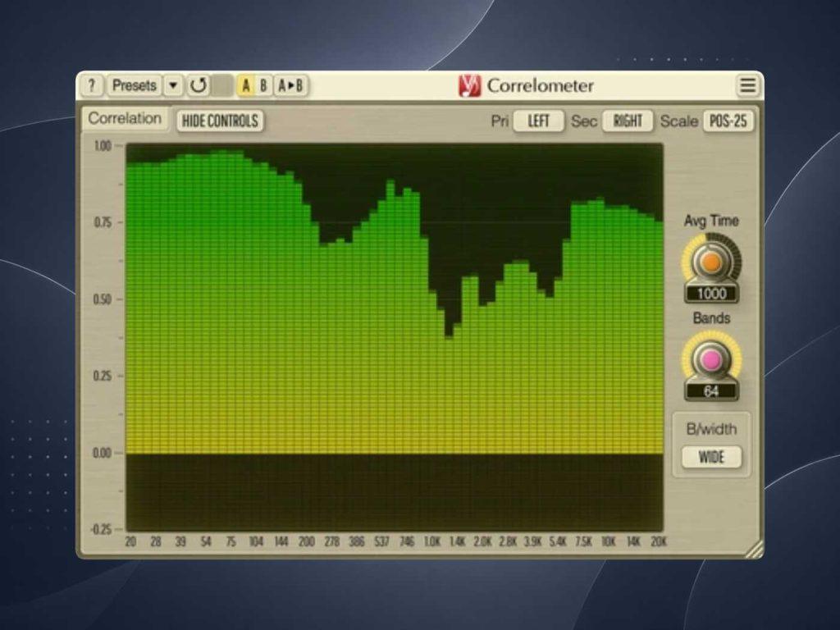Screen dimensions: 840x630
Task: Click the 537 frequency axis label
Action: click(x=381, y=542)
